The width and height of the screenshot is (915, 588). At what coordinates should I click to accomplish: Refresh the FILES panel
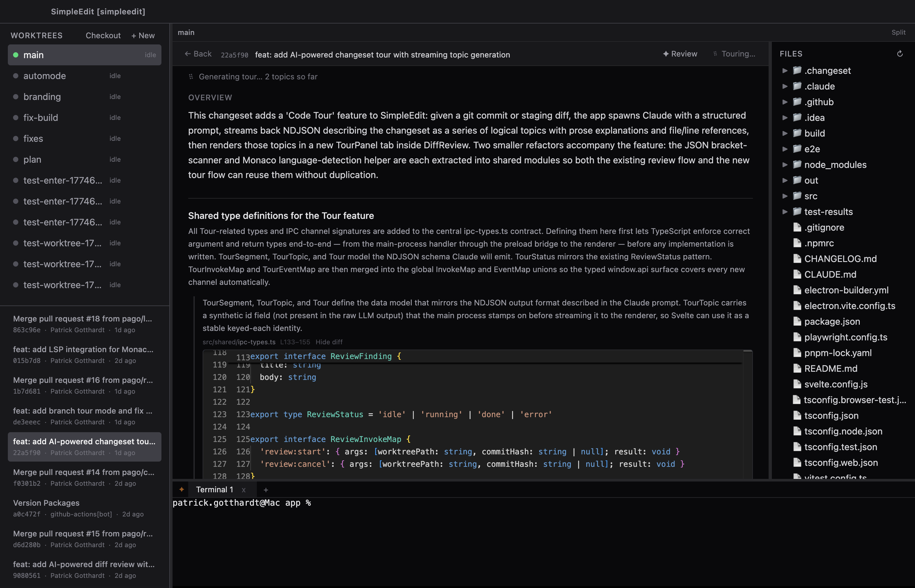tap(900, 53)
